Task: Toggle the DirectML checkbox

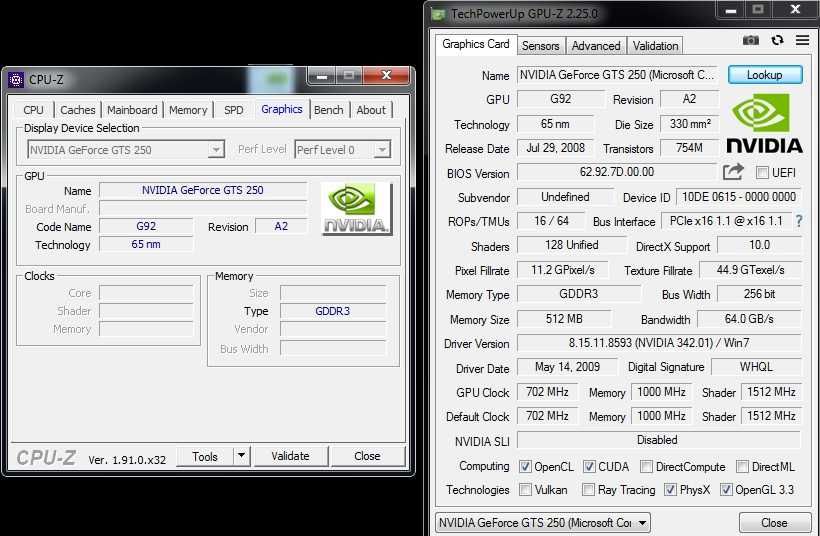Action: tap(742, 466)
